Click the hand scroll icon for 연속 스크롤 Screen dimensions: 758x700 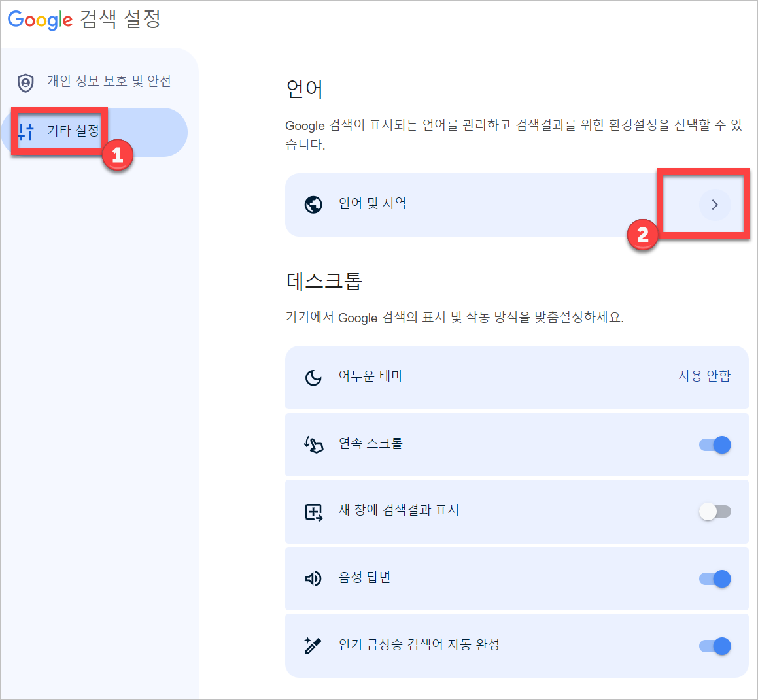pos(313,444)
